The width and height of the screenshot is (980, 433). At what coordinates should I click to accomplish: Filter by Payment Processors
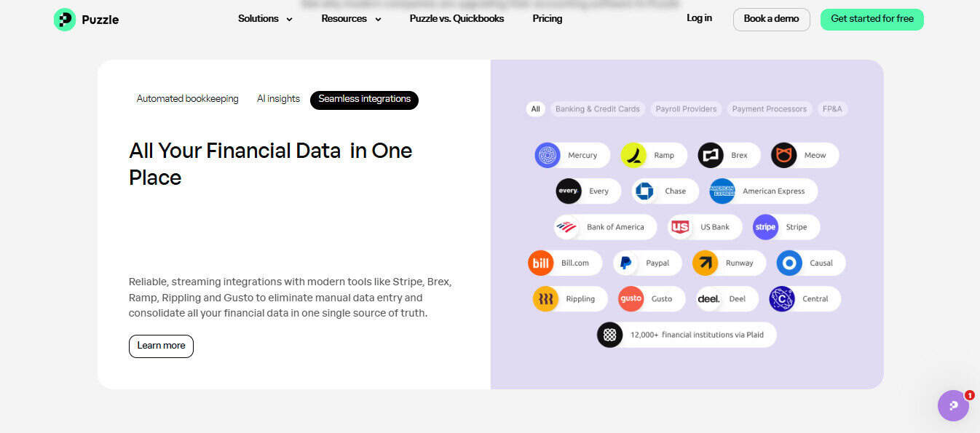[x=770, y=109]
